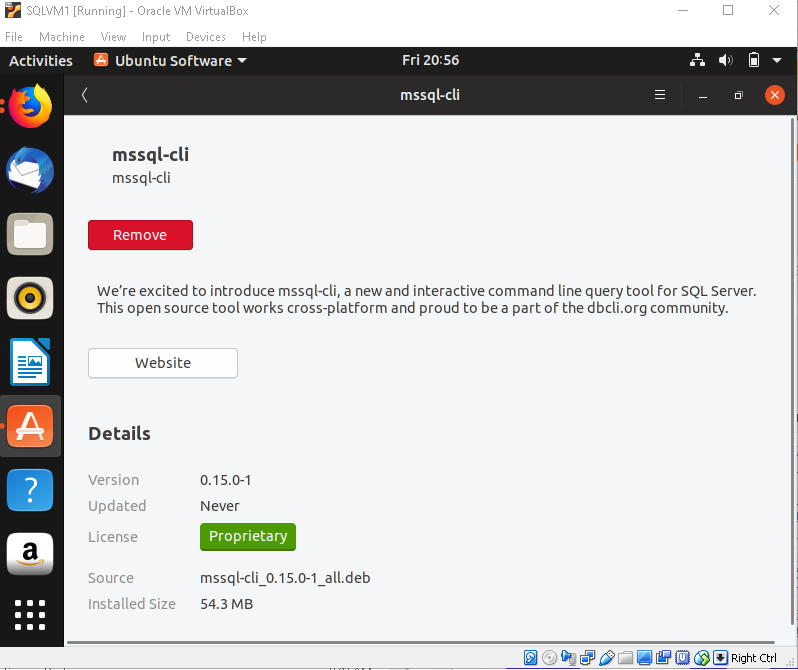This screenshot has height=670, width=798.
Task: Click VirtualBox recording status icon
Action: coord(664,658)
